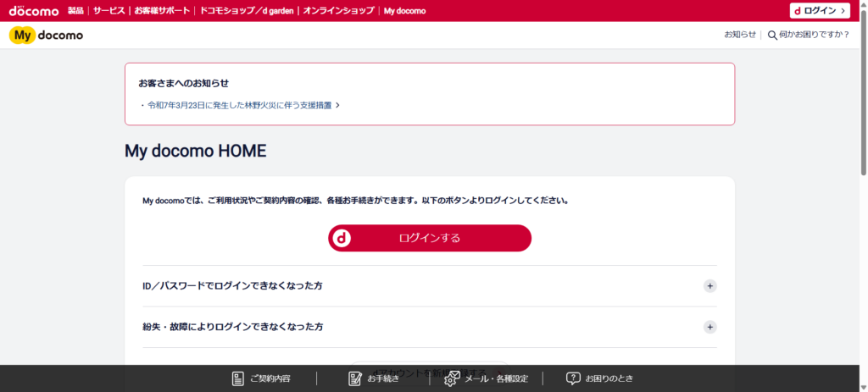Click the ご契約内容 document icon in the bottom bar

[238, 378]
